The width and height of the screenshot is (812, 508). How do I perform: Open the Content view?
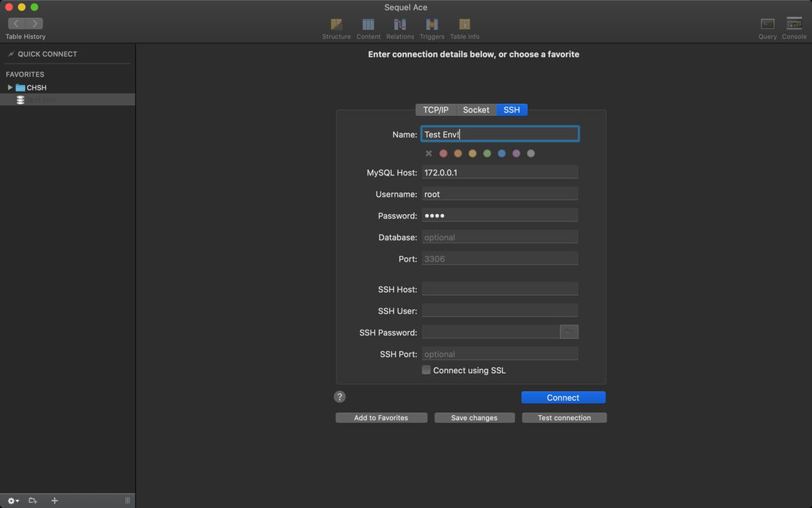[x=368, y=28]
